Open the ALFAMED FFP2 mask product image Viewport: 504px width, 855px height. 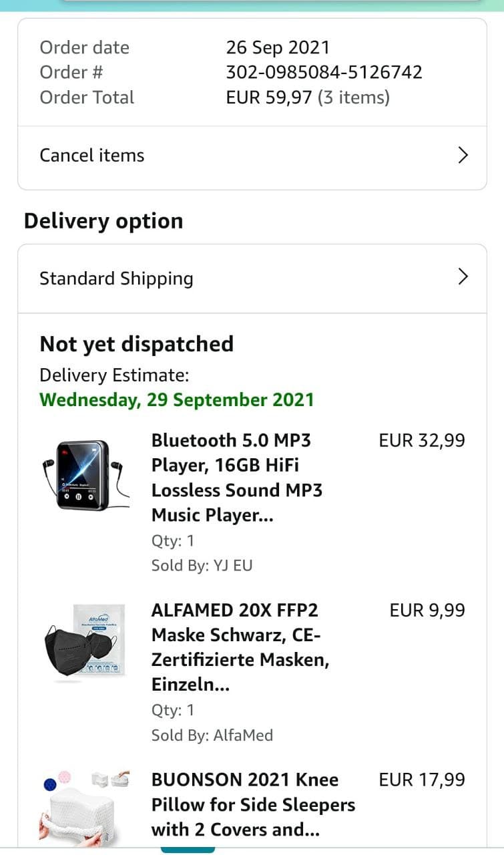(x=82, y=643)
